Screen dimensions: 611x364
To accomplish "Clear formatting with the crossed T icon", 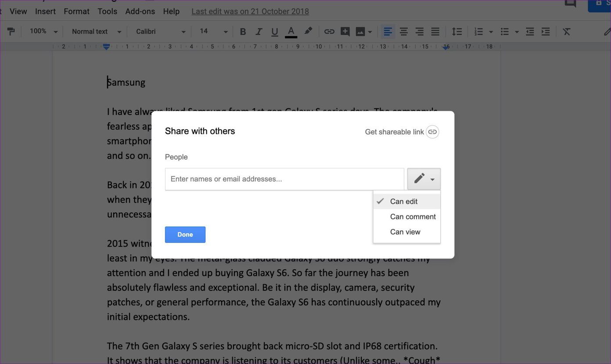I will tap(567, 32).
